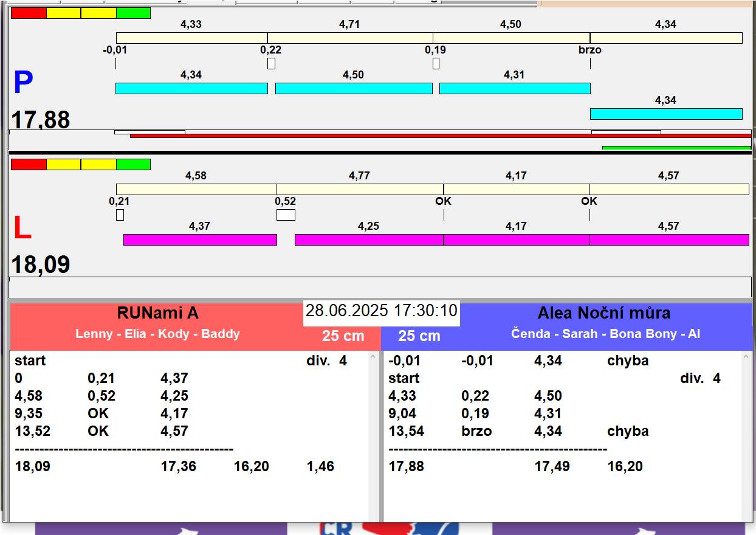The image size is (756, 535).
Task: Click 'chyba' in the first -0,01 row
Action: 628,361
